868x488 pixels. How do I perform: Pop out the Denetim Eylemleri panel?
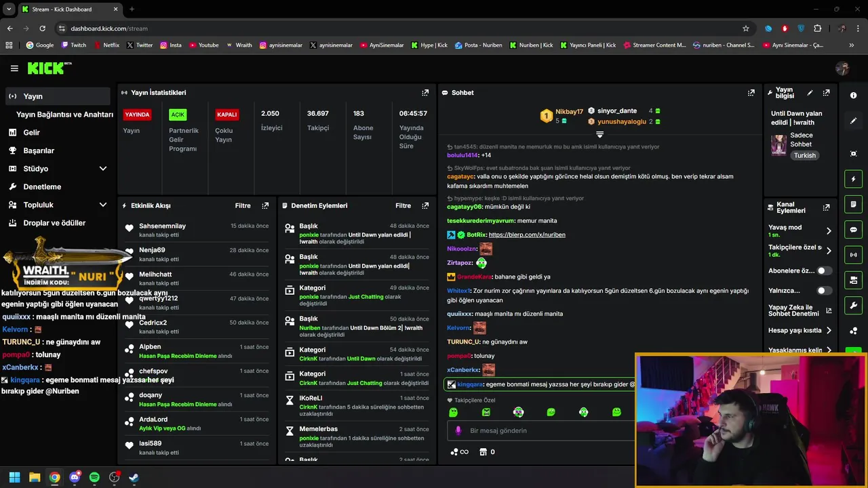pos(425,205)
